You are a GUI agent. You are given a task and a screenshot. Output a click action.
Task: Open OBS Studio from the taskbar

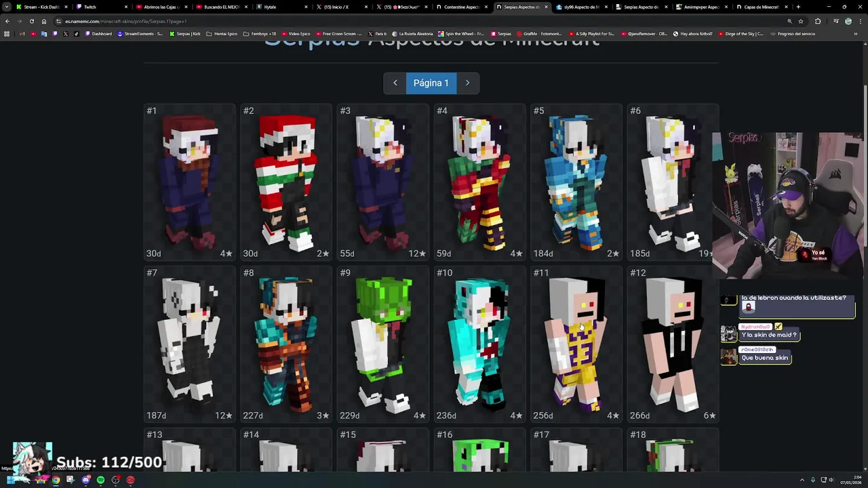116,480
